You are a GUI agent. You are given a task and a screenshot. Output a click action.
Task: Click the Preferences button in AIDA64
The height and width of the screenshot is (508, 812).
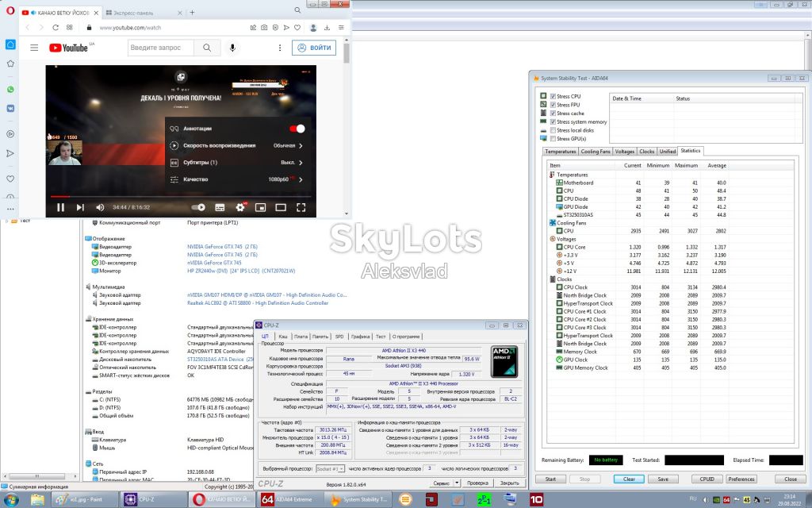[741, 479]
